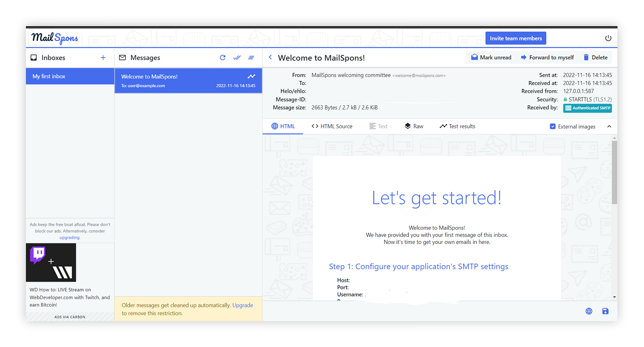The height and width of the screenshot is (347, 644).
Task: Click the upgrading link in ads note
Action: 69,237
